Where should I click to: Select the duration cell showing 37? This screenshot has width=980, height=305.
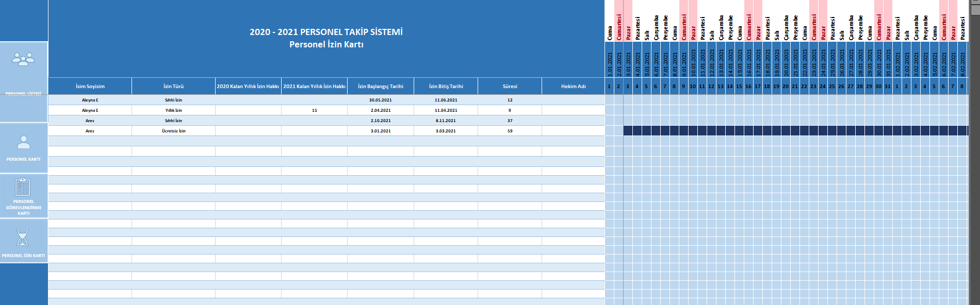pos(510,121)
